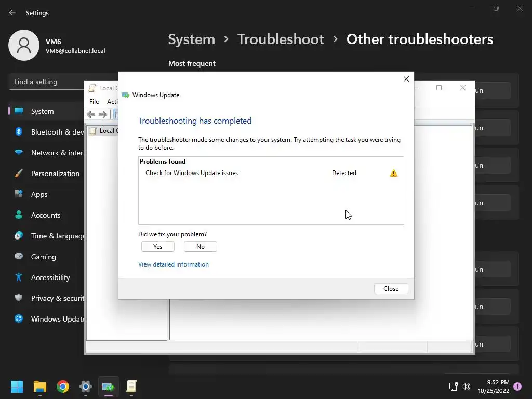This screenshot has width=532, height=399.
Task: Open System in Settings sidebar
Action: 46,111
